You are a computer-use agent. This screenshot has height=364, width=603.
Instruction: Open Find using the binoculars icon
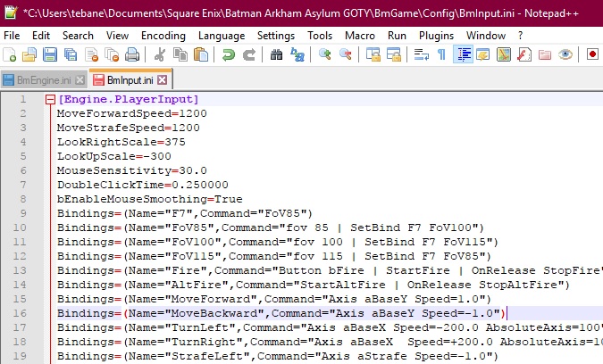pyautogui.click(x=276, y=54)
